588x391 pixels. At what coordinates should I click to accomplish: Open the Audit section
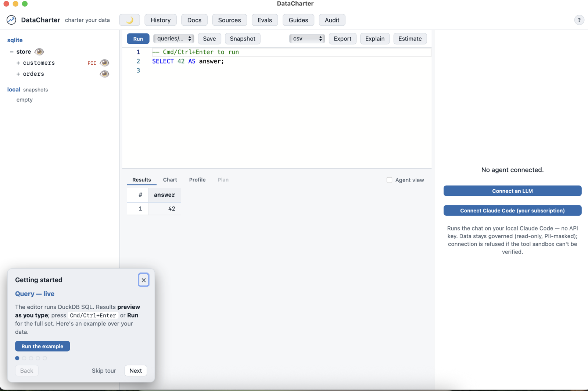pos(332,20)
